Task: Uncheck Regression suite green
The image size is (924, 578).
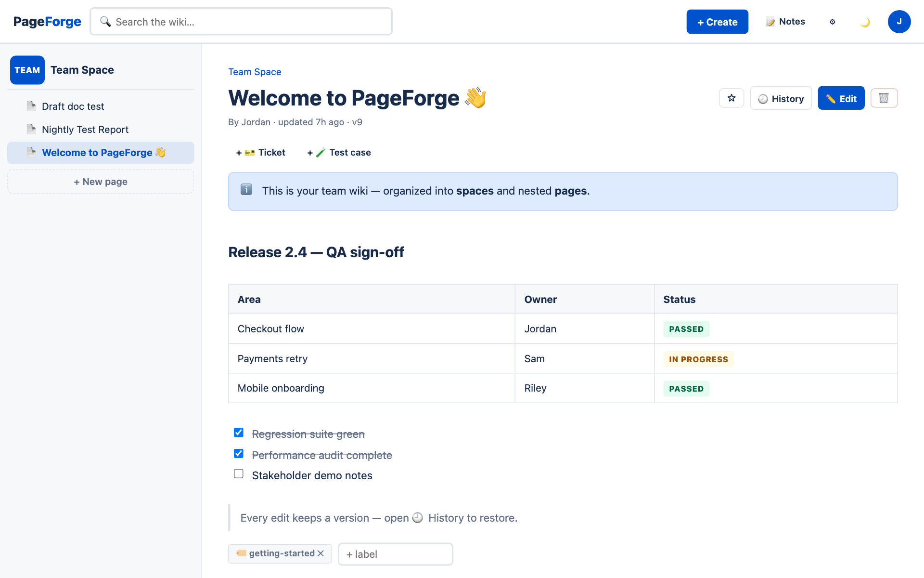Action: (239, 433)
